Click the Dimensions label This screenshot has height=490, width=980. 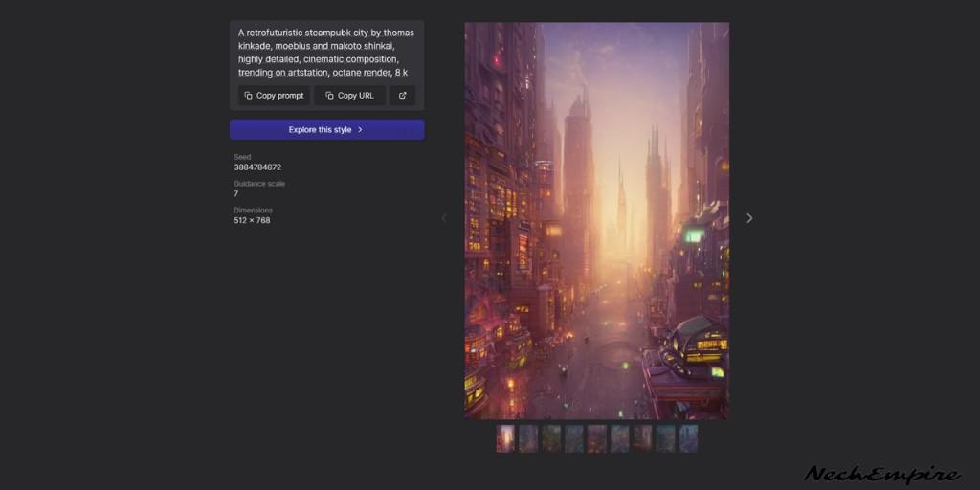253,211
